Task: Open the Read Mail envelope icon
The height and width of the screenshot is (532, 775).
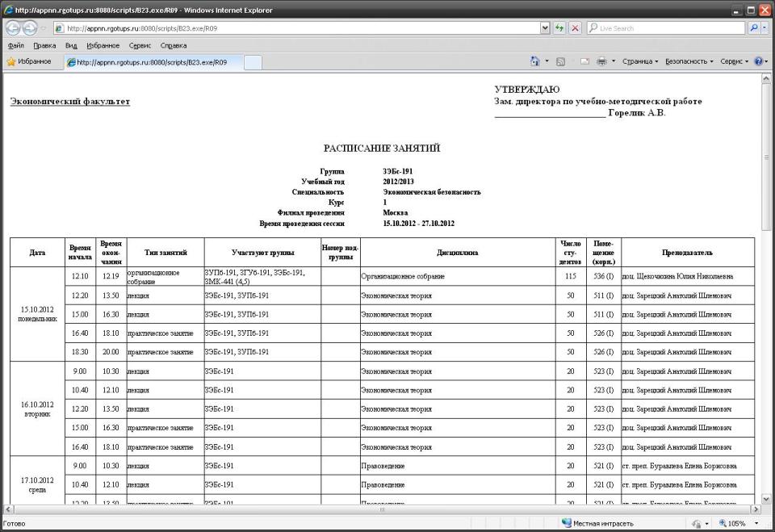Action: (584, 61)
